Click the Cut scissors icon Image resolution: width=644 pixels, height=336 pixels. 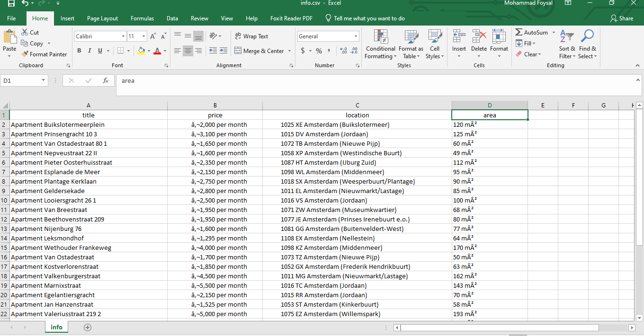coord(25,33)
